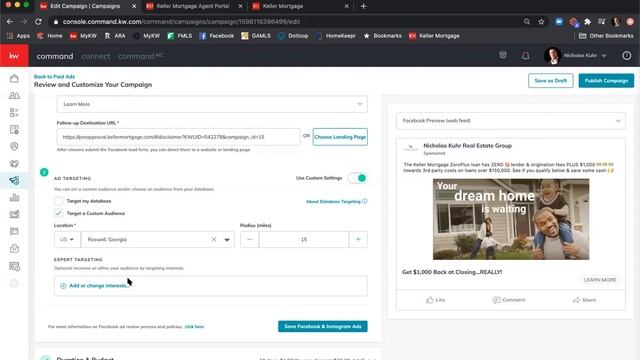Open Other Bookmarks folder
The height and width of the screenshot is (360, 640).
coord(606,36)
